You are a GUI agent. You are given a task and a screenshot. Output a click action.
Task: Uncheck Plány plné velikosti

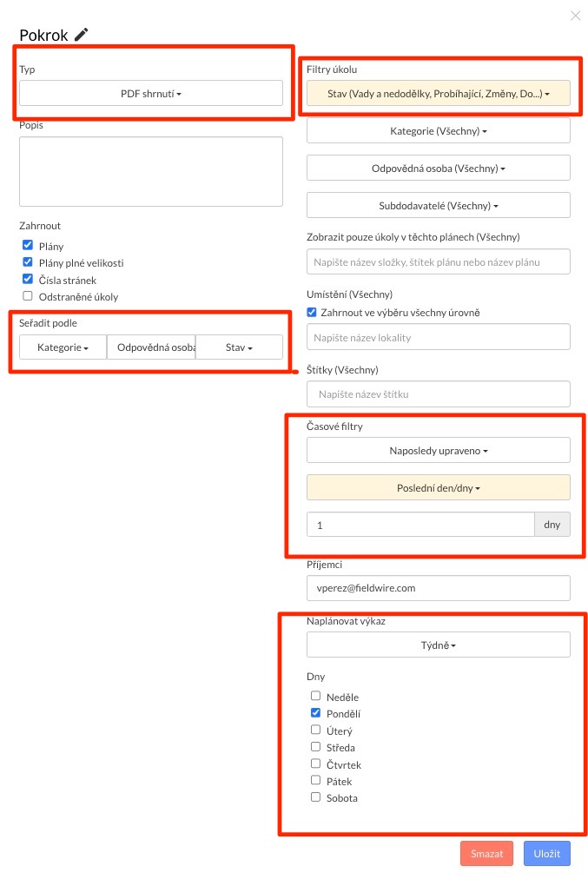(x=28, y=262)
